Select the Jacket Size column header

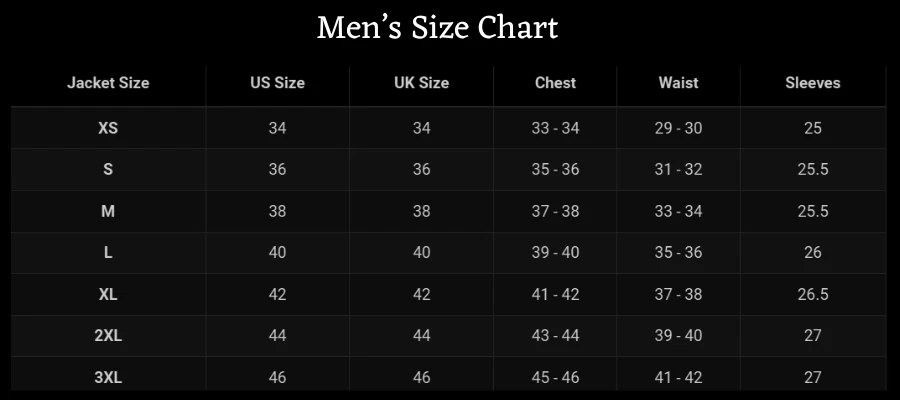pos(108,83)
